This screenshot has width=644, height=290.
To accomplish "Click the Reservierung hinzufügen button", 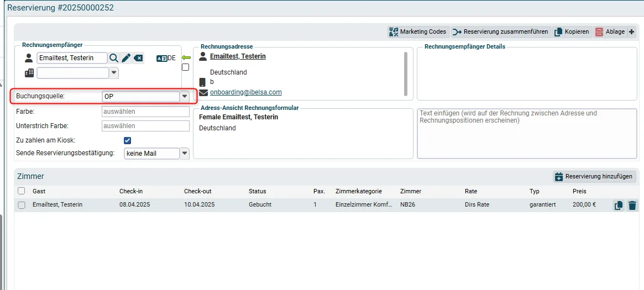I will tap(594, 177).
